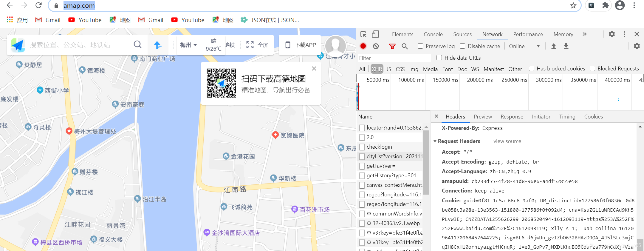Open the Response tab of the request
The width and height of the screenshot is (644, 251).
[512, 117]
